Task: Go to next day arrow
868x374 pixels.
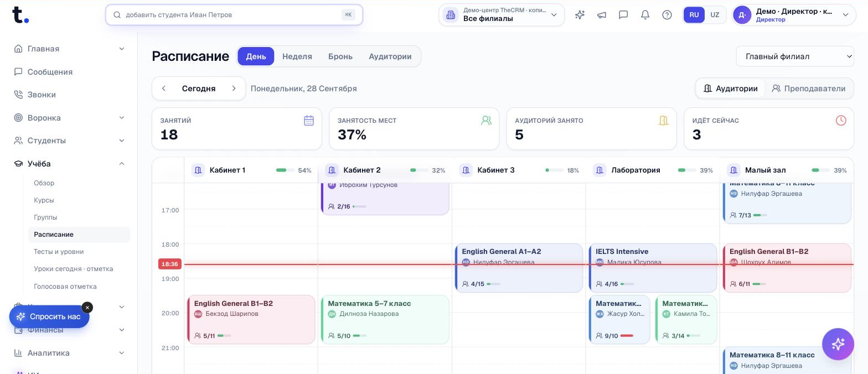Action: click(x=234, y=89)
